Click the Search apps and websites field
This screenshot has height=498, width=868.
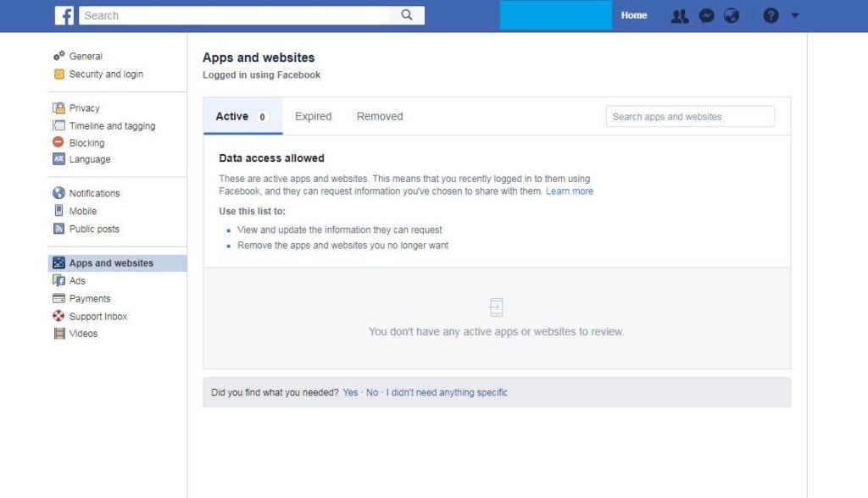click(689, 117)
